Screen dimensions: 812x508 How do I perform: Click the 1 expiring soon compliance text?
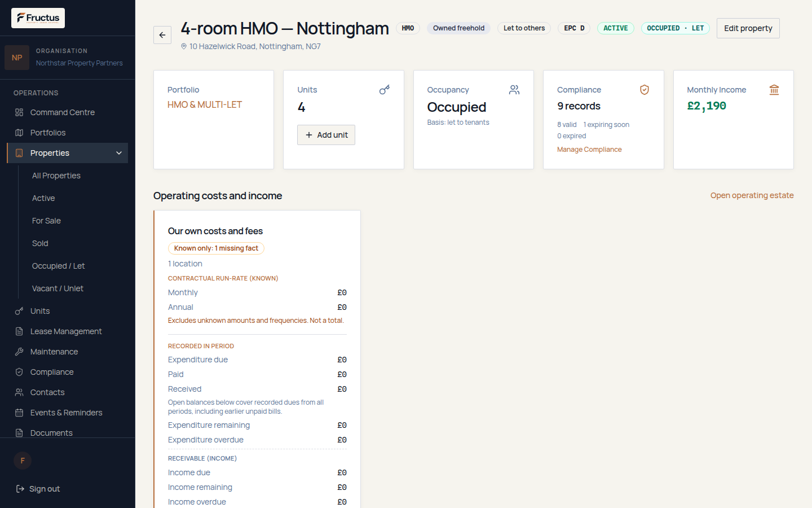click(606, 125)
